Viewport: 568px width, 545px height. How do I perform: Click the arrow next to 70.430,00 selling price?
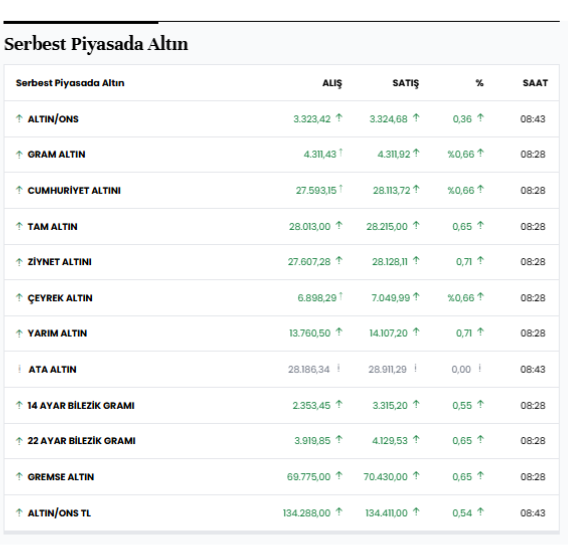[x=416, y=475]
